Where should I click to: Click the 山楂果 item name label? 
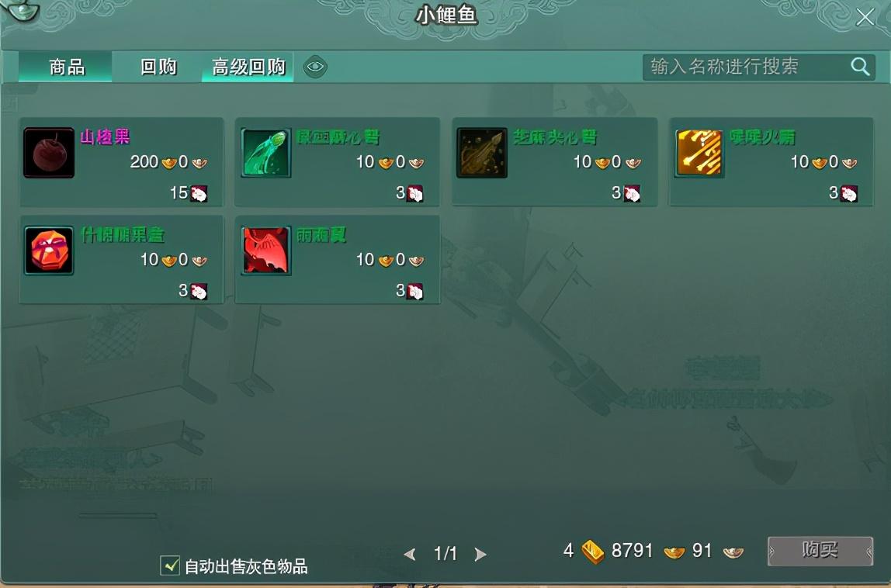tap(105, 137)
